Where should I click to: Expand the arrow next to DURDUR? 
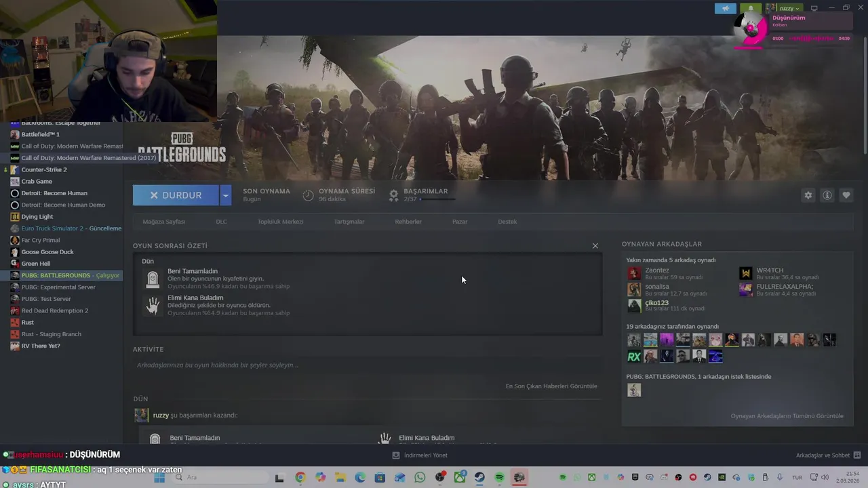pyautogui.click(x=226, y=195)
